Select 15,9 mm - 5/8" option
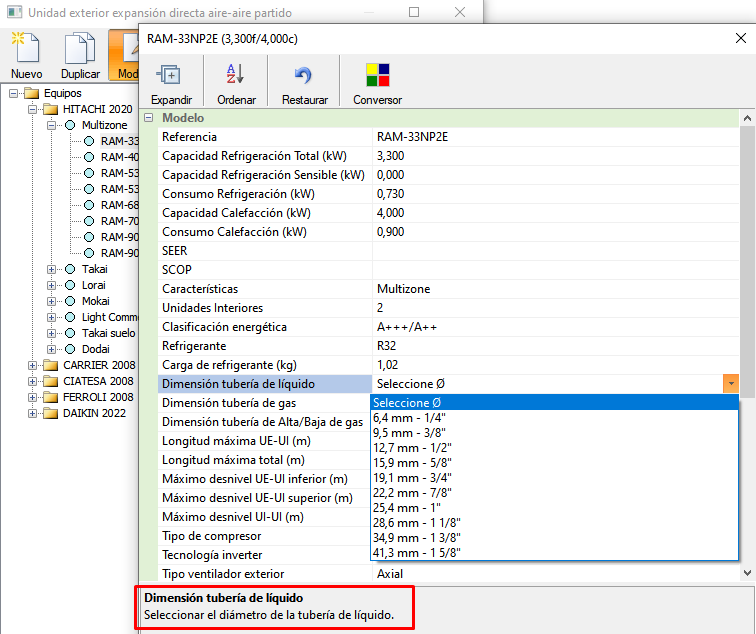 pyautogui.click(x=554, y=462)
